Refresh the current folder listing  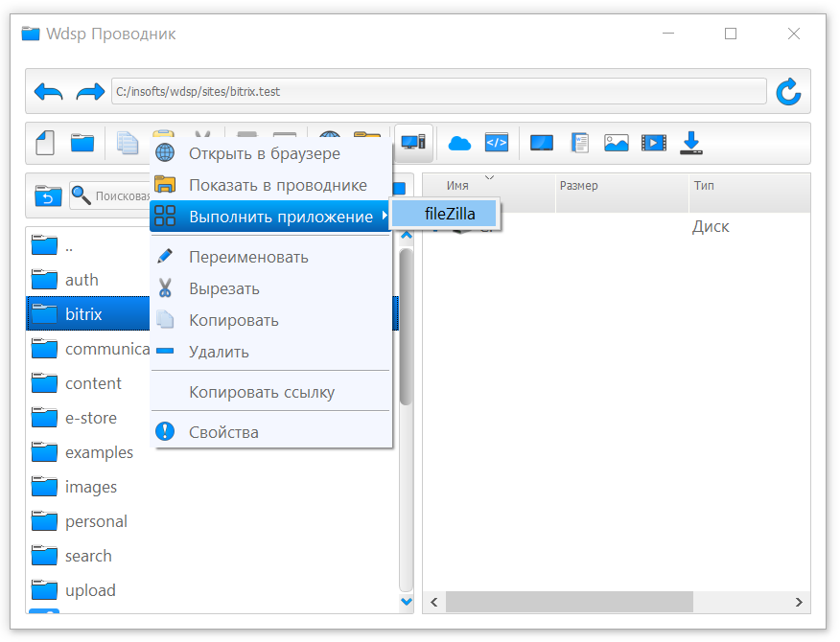(x=788, y=92)
